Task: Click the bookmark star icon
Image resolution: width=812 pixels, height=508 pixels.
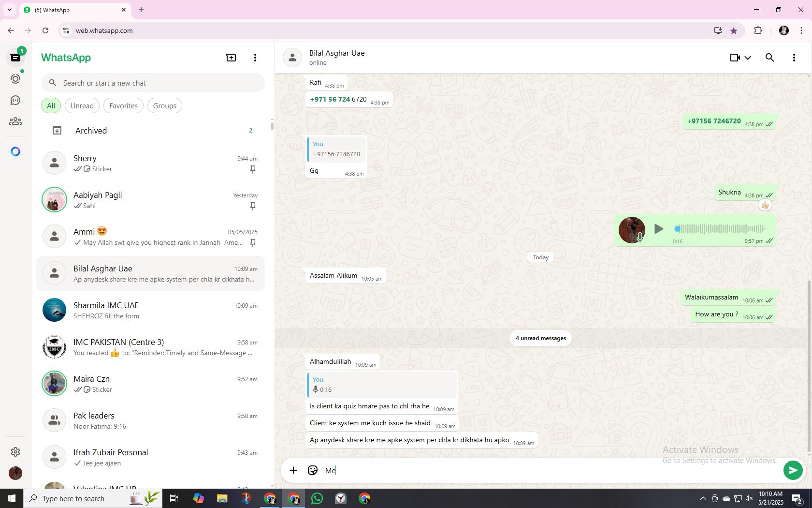Action: (734, 30)
